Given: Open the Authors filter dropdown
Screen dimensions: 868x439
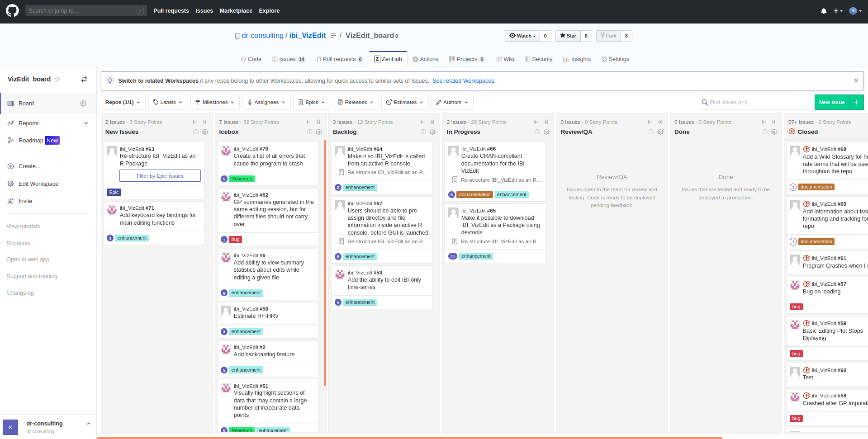Looking at the screenshot, I should pyautogui.click(x=452, y=102).
